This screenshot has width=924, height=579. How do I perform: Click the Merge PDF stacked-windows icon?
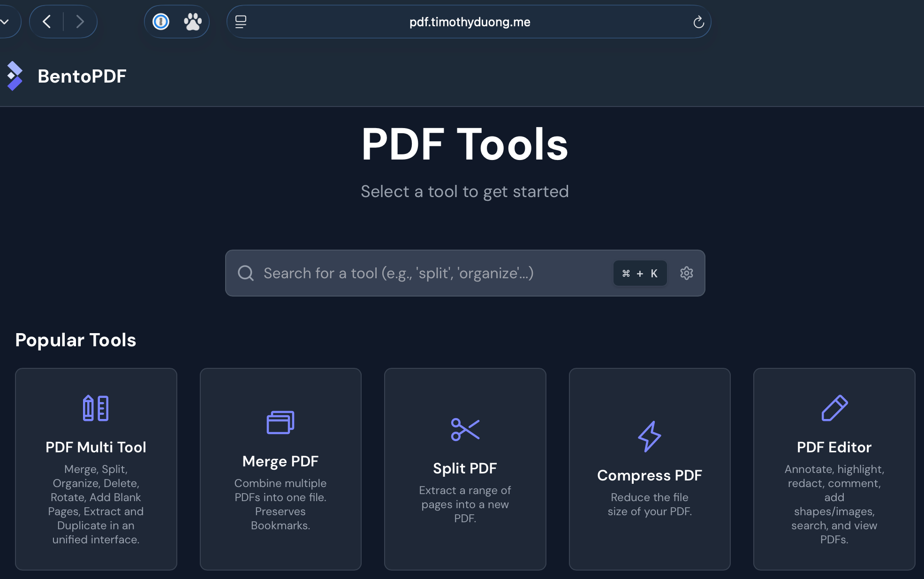click(280, 422)
